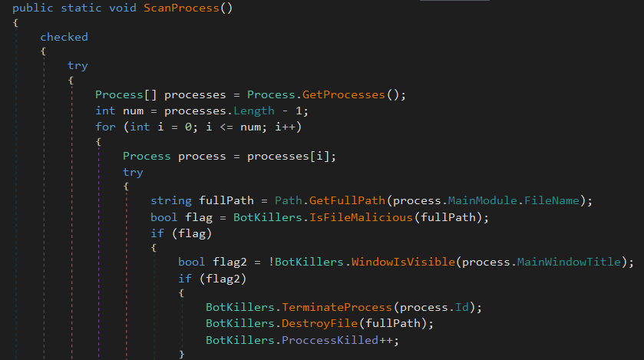Click the ProccessKilled counter field
Viewport: 644px width, 360px height.
click(330, 340)
